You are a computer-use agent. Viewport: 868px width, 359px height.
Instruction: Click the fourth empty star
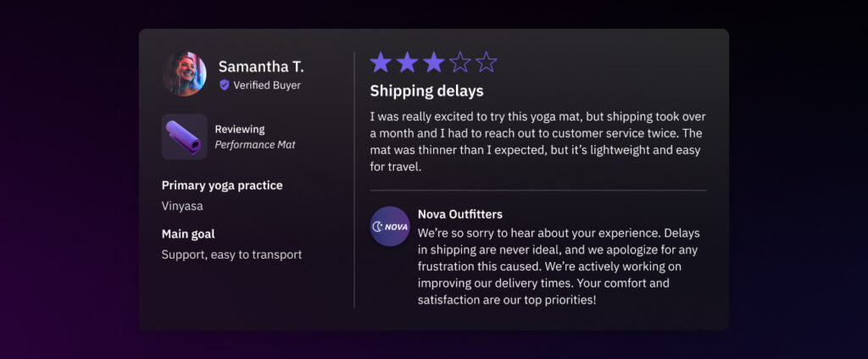pyautogui.click(x=459, y=62)
